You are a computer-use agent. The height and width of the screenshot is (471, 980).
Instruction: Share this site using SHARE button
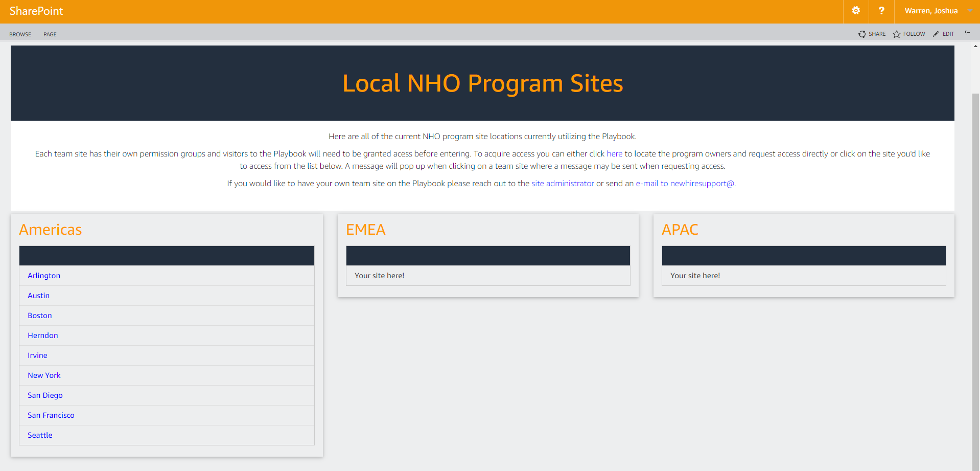pos(872,34)
